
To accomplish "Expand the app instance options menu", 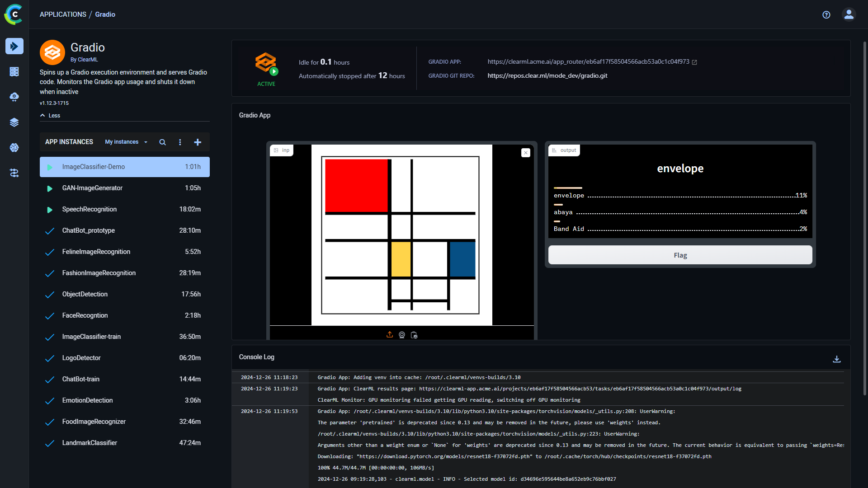I will (180, 142).
